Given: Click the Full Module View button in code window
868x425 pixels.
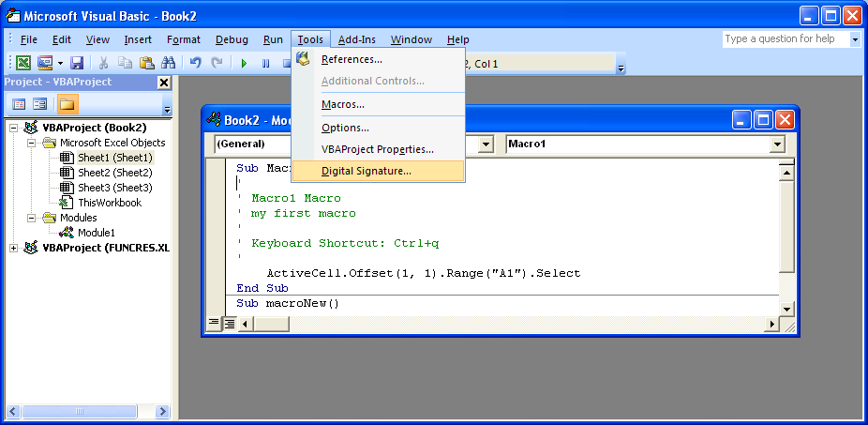Looking at the screenshot, I should (x=229, y=323).
